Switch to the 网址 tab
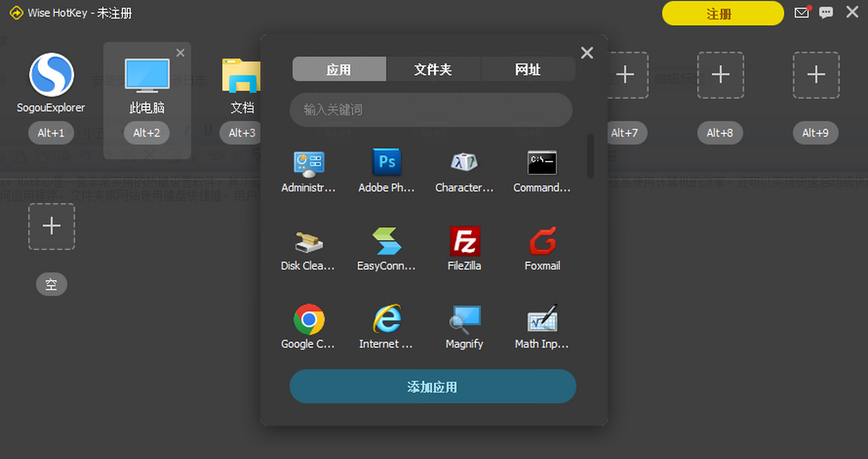 point(528,70)
